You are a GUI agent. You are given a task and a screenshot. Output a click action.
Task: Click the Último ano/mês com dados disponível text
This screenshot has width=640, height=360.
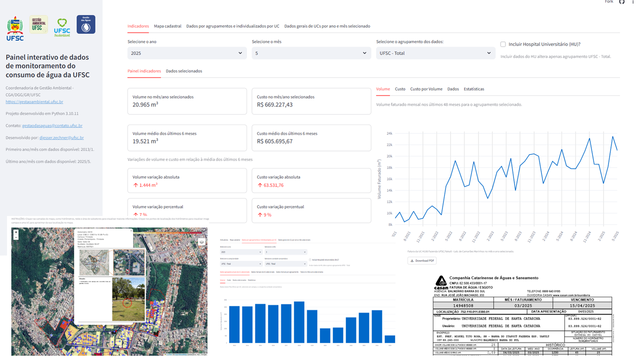coord(48,162)
